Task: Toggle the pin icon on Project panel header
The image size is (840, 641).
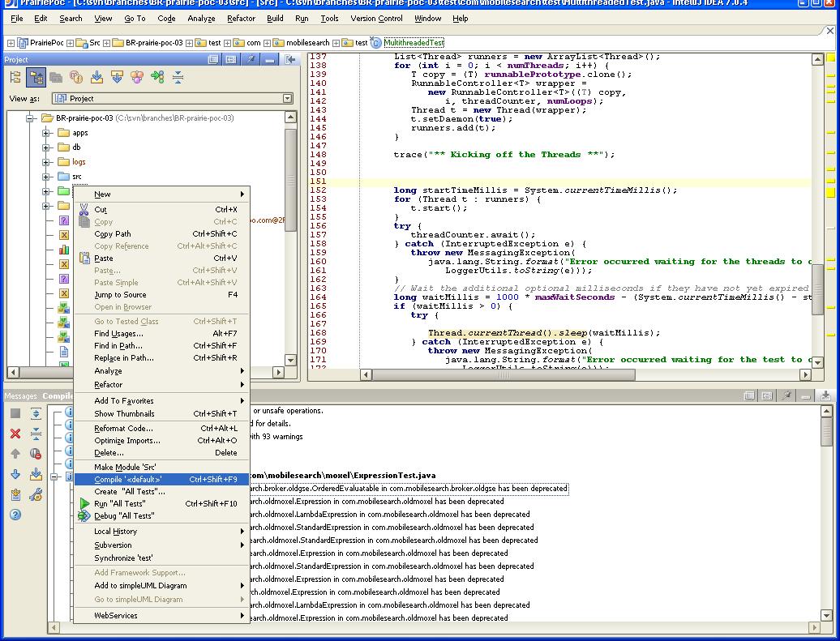Action: (x=251, y=59)
